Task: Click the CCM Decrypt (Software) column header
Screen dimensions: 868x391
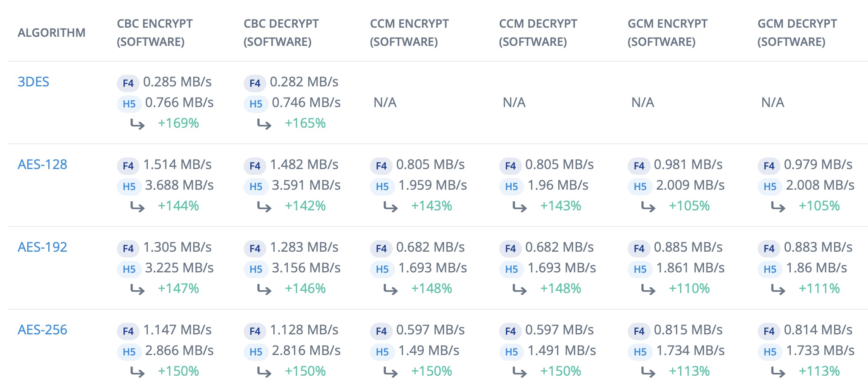Action: point(538,33)
